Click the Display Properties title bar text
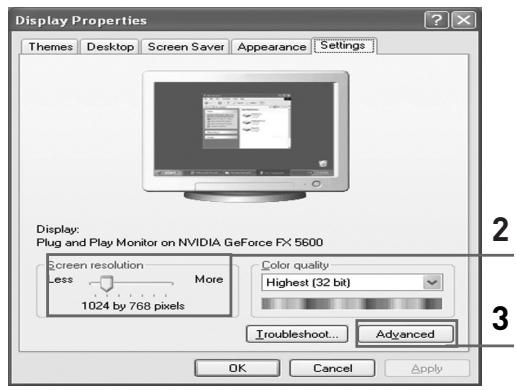This screenshot has height=390, width=517. (81, 21)
